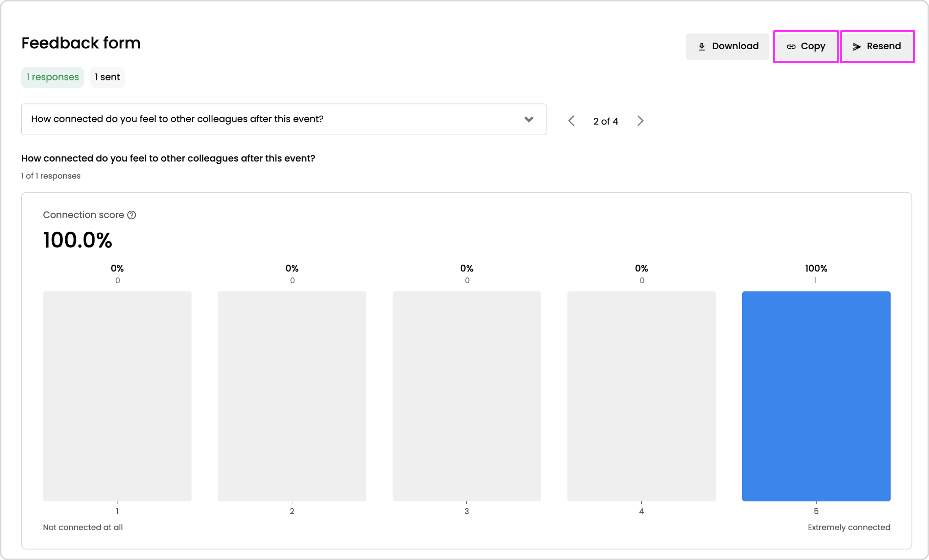929x560 pixels.
Task: Go to the previous question arrow
Action: (x=571, y=121)
